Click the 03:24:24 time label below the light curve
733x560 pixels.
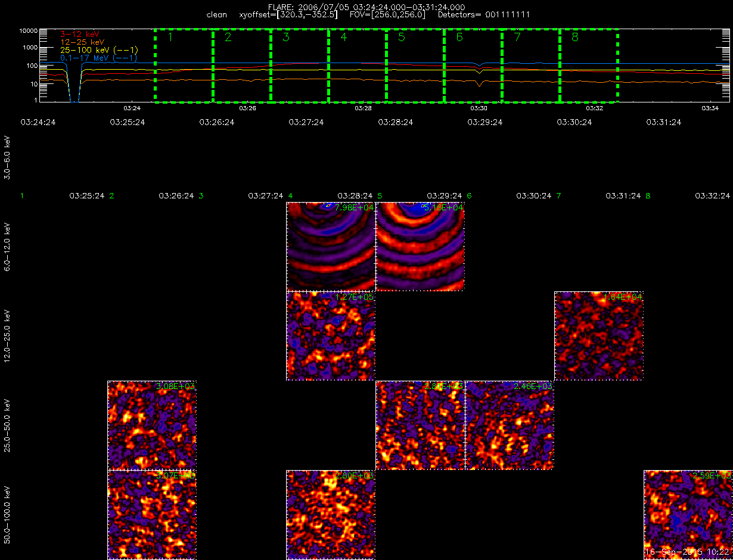[38, 122]
